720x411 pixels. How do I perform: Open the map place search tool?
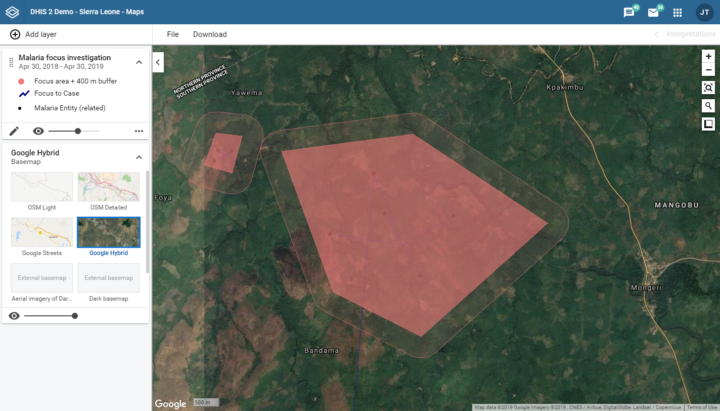pyautogui.click(x=708, y=106)
